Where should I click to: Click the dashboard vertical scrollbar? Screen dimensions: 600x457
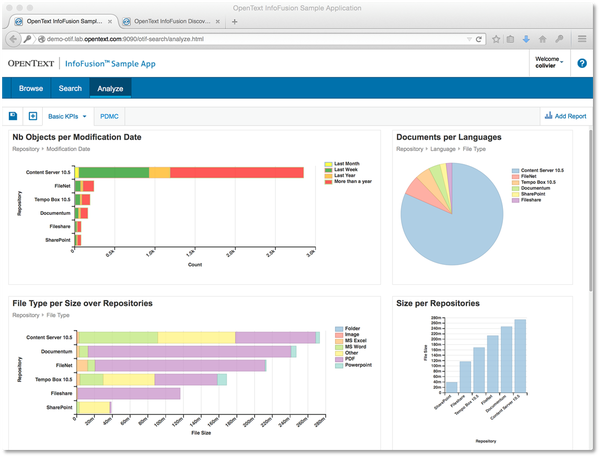pyautogui.click(x=590, y=211)
